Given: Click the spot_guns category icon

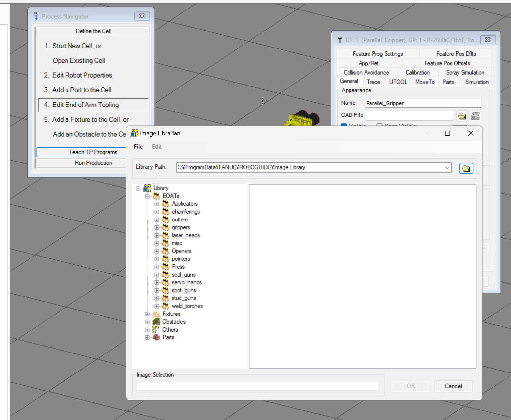Looking at the screenshot, I should (x=166, y=290).
